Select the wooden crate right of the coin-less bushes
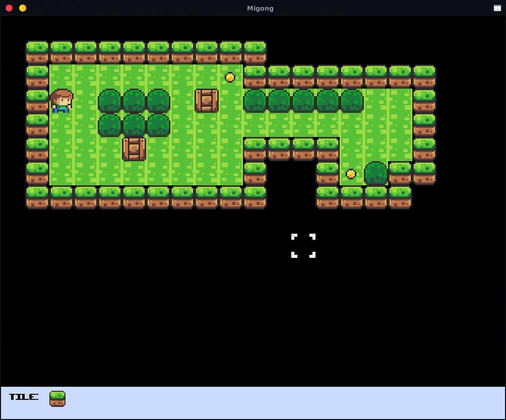The height and width of the screenshot is (420, 506). click(207, 101)
